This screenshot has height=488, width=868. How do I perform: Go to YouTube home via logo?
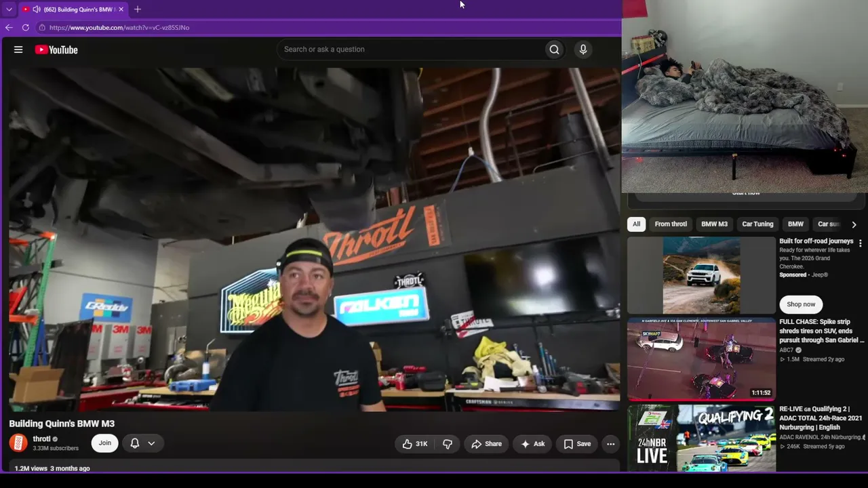click(56, 49)
